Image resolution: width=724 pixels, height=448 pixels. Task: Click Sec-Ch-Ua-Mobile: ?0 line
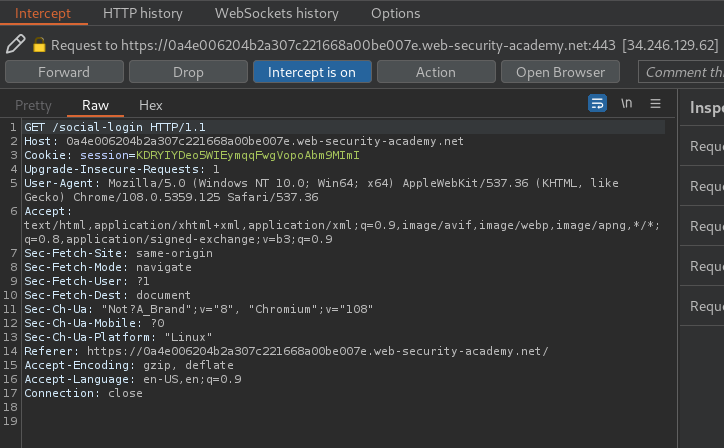click(94, 323)
